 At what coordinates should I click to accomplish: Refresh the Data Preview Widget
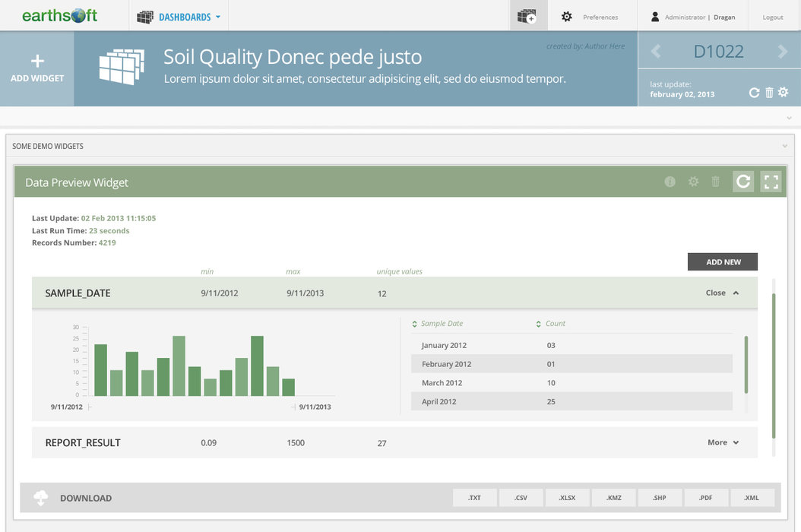[743, 182]
